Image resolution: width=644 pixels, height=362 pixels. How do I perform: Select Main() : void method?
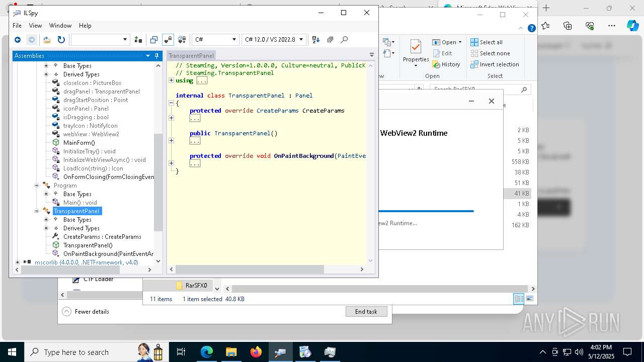coord(80,203)
